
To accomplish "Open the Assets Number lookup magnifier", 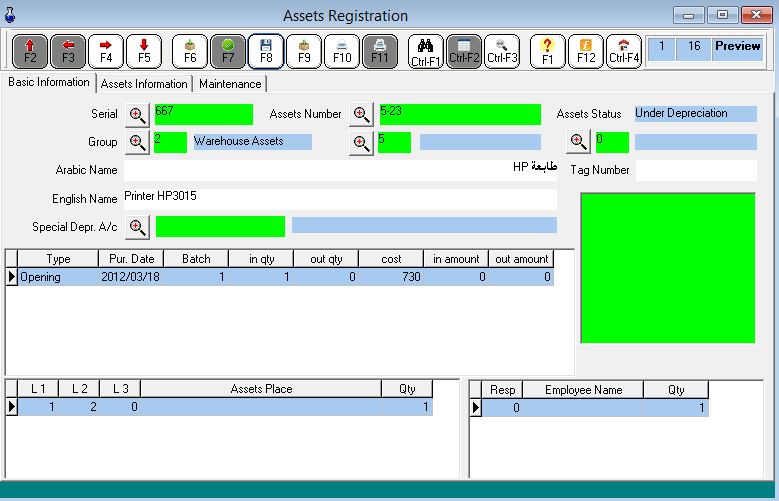I will tap(361, 115).
